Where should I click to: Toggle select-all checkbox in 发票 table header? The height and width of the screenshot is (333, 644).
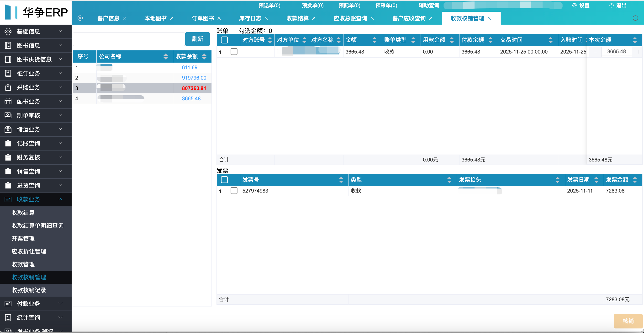pyautogui.click(x=225, y=180)
